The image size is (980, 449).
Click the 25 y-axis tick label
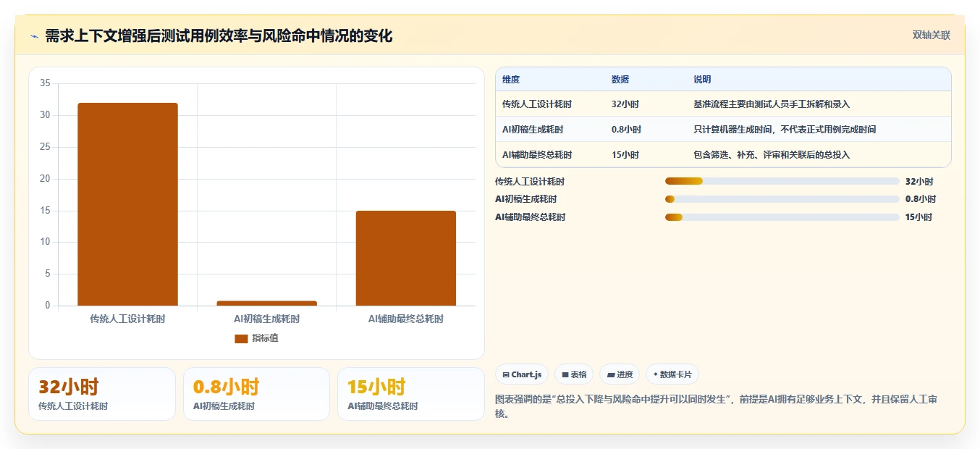click(45, 147)
